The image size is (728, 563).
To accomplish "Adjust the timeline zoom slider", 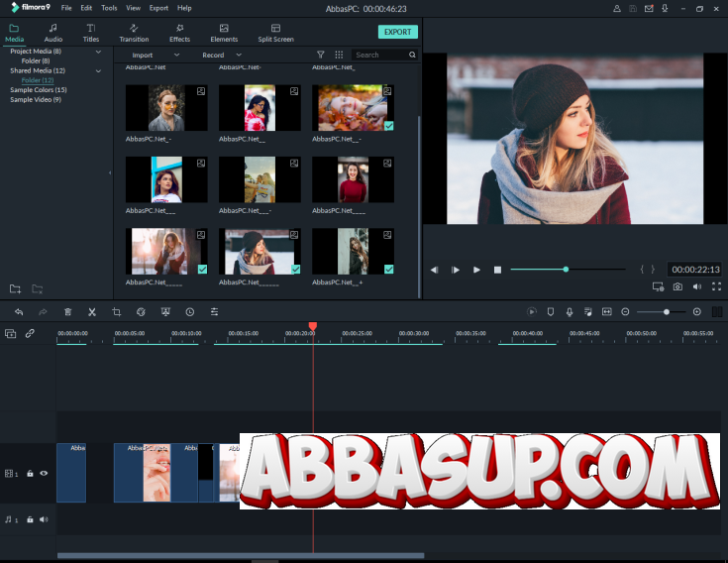I will 662,312.
